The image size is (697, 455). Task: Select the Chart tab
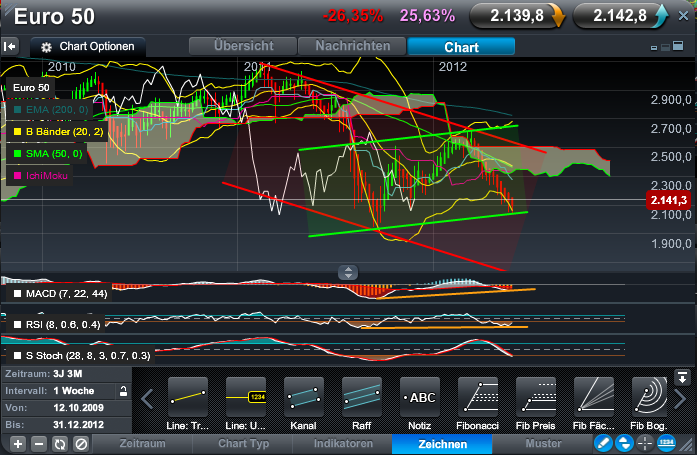click(461, 46)
